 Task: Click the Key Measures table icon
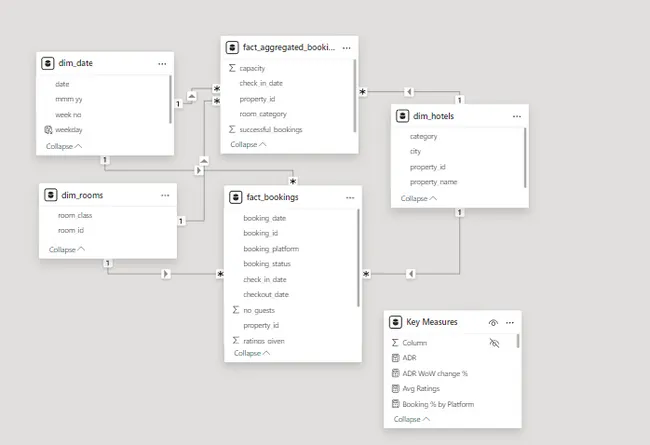coord(395,322)
